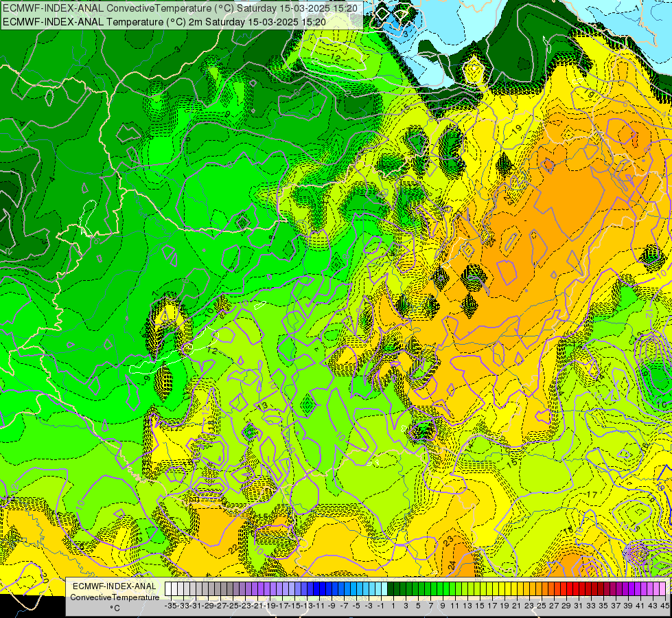
Task: Click the '-9' value on the scale
Action: [332, 606]
